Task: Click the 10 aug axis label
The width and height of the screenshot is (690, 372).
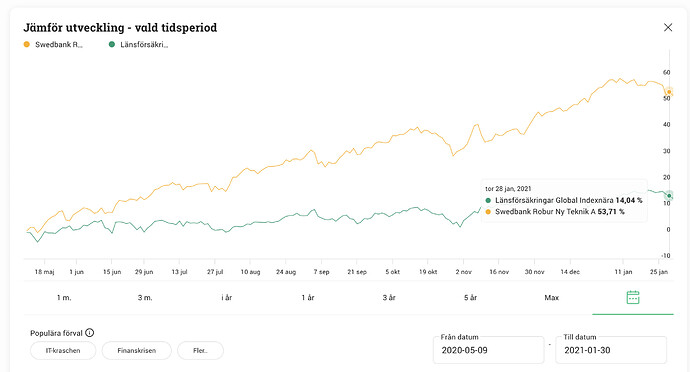Action: pyautogui.click(x=250, y=272)
